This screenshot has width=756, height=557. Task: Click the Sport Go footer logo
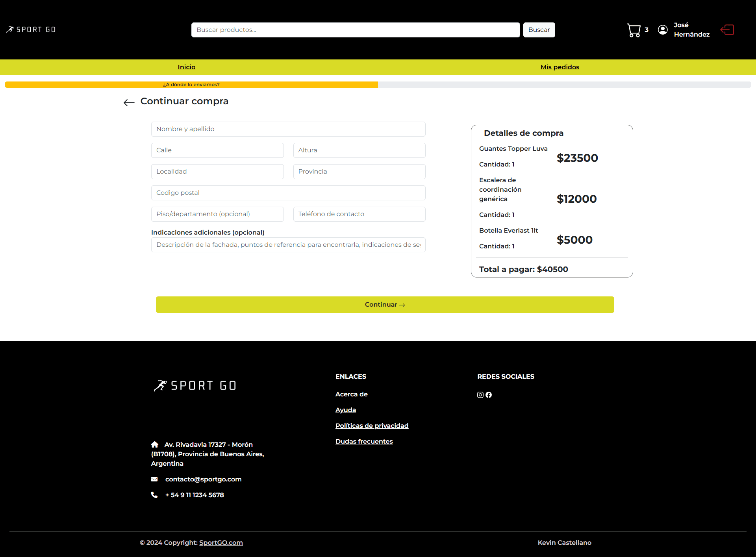click(195, 385)
